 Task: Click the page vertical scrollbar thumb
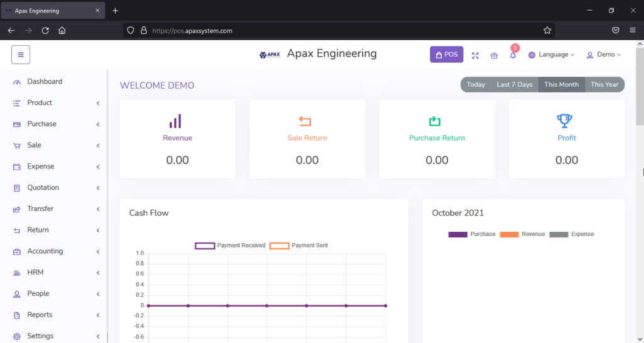[x=640, y=86]
